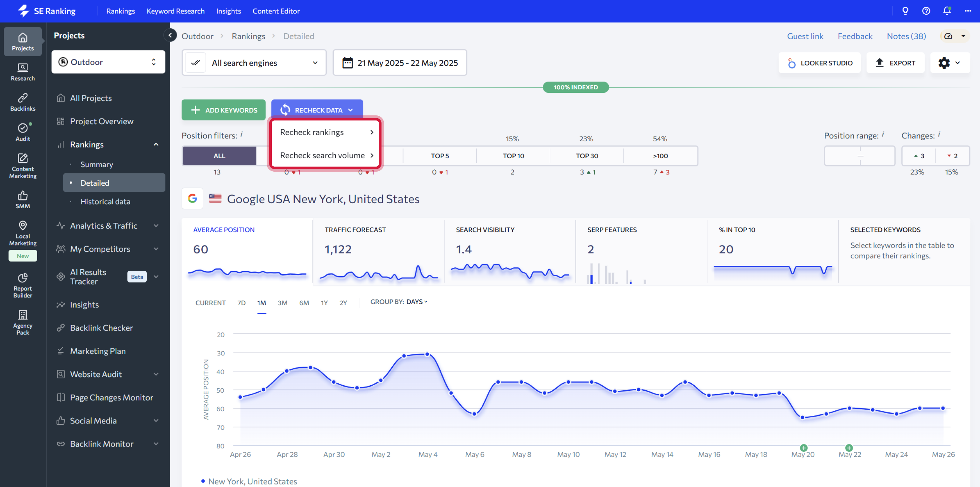
Task: Expand AI Results Tracker section
Action: click(x=156, y=276)
